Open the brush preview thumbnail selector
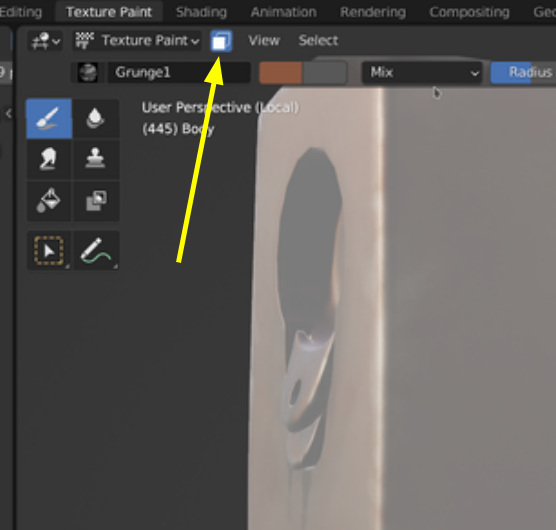This screenshot has width=556, height=530. (x=88, y=73)
